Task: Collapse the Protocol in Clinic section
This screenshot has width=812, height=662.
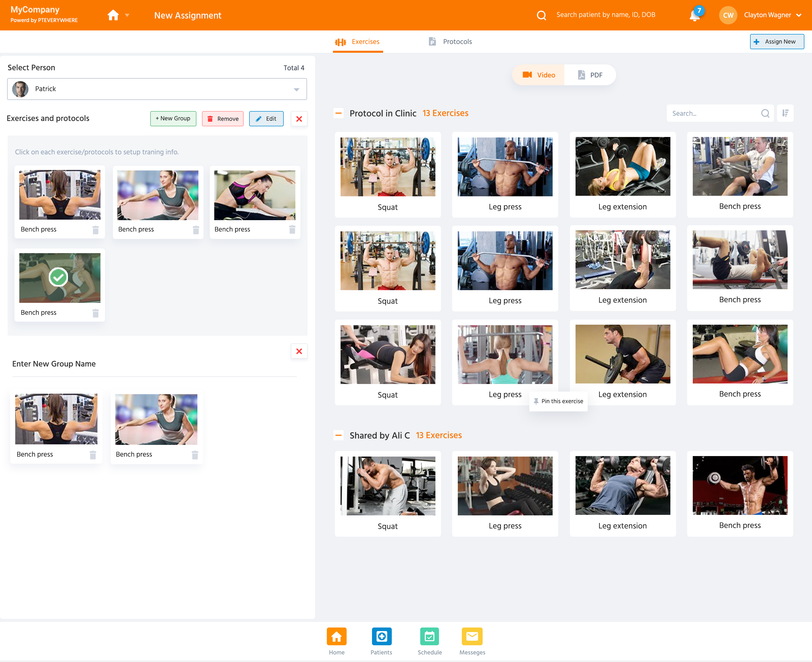Action: click(338, 113)
